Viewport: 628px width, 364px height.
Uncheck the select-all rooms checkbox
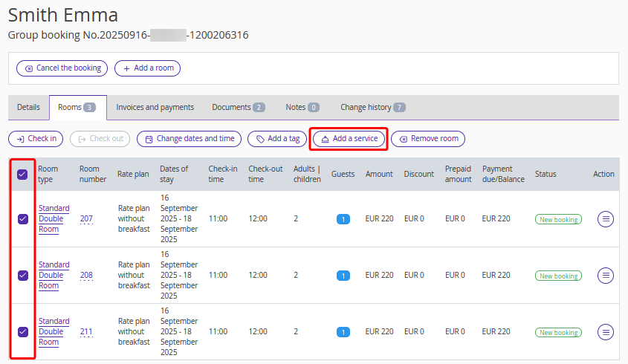(x=22, y=175)
